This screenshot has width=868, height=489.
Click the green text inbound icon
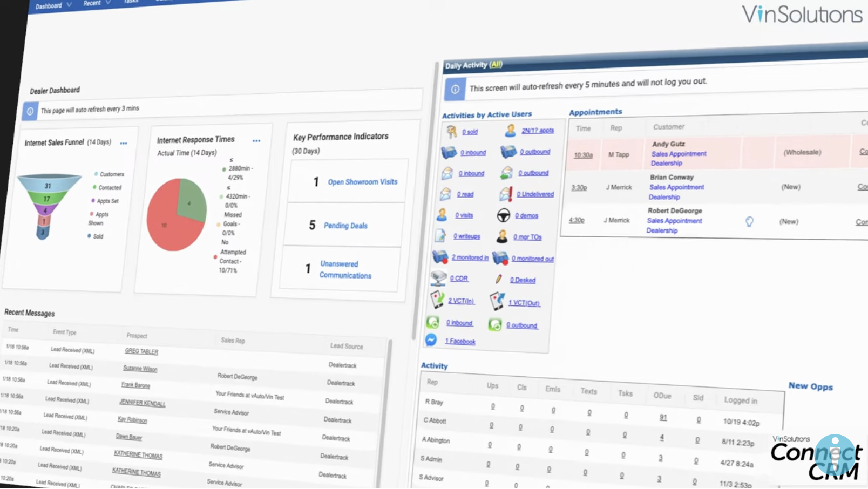tap(433, 322)
